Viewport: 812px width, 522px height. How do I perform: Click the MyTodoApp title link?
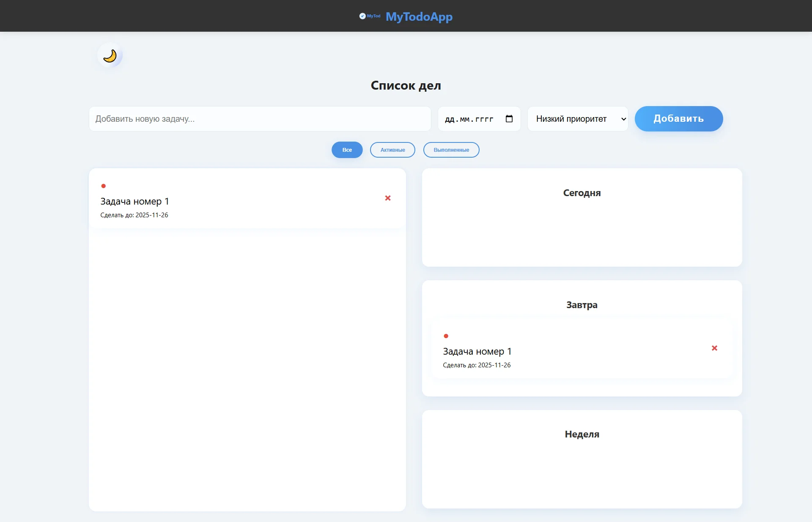(x=419, y=16)
